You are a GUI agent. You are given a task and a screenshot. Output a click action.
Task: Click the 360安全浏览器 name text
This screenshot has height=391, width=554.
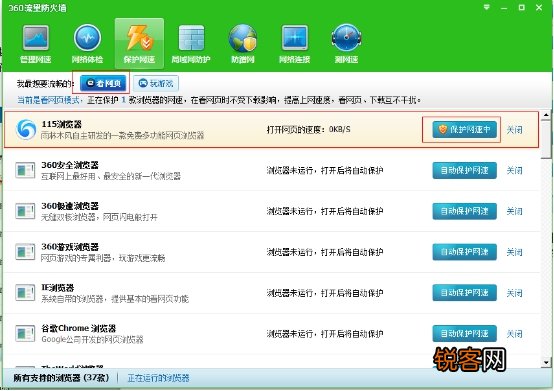click(x=70, y=165)
